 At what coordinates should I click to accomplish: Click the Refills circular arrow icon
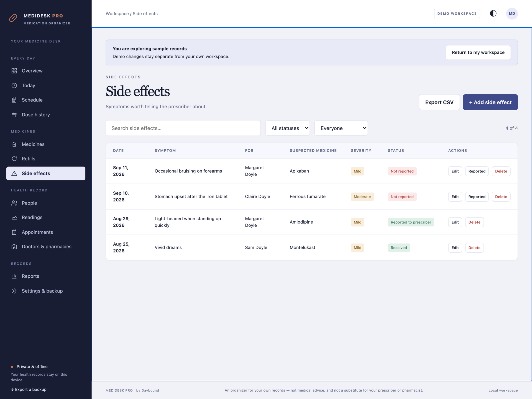coord(14,158)
